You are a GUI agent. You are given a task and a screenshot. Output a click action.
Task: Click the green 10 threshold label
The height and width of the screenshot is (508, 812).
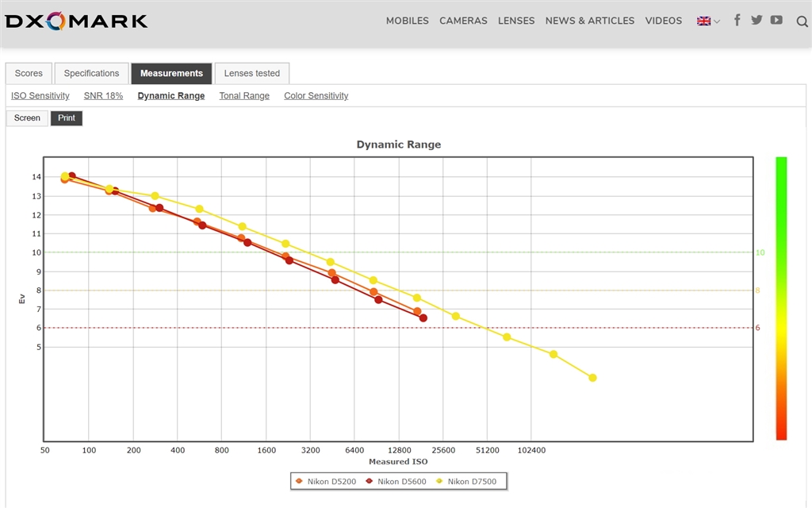coord(760,252)
